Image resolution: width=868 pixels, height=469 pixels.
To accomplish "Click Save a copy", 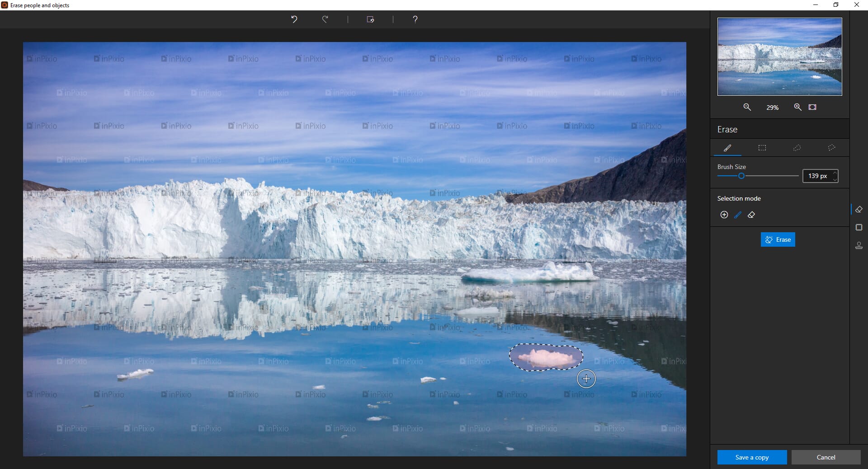I will coord(752,457).
